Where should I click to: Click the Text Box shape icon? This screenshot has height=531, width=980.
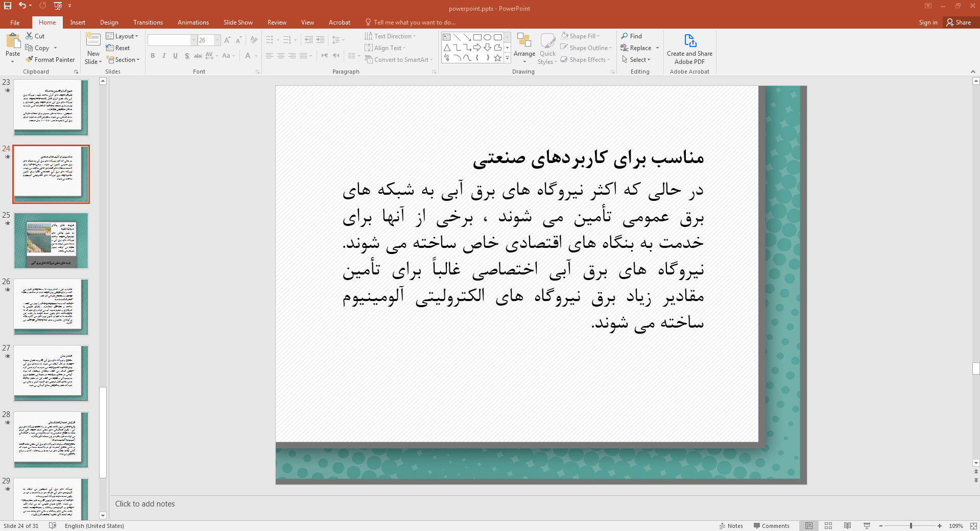(x=447, y=37)
